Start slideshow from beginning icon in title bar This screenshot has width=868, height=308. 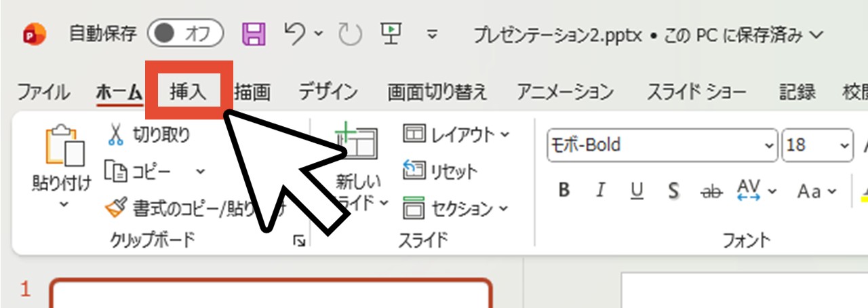click(391, 33)
